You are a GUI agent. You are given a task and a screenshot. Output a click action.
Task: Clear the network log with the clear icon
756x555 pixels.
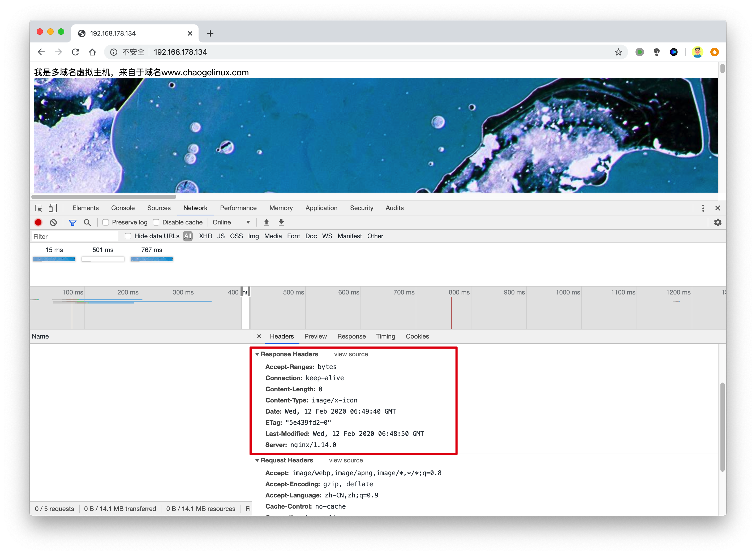53,222
